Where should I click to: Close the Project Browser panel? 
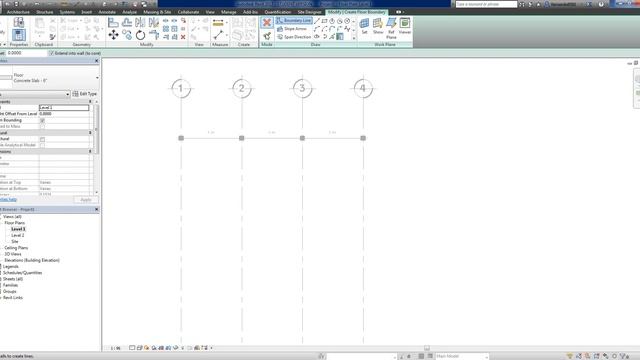click(97, 209)
